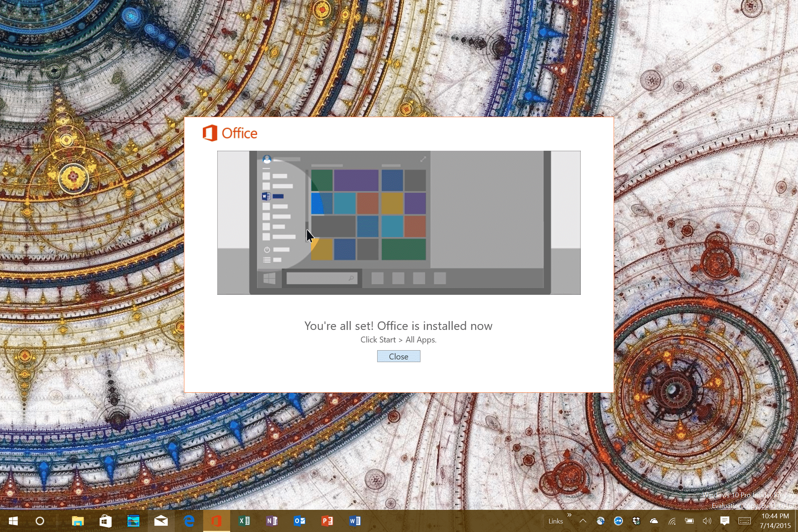
Task: Open Microsoft Edge browser from taskbar
Action: pos(190,521)
